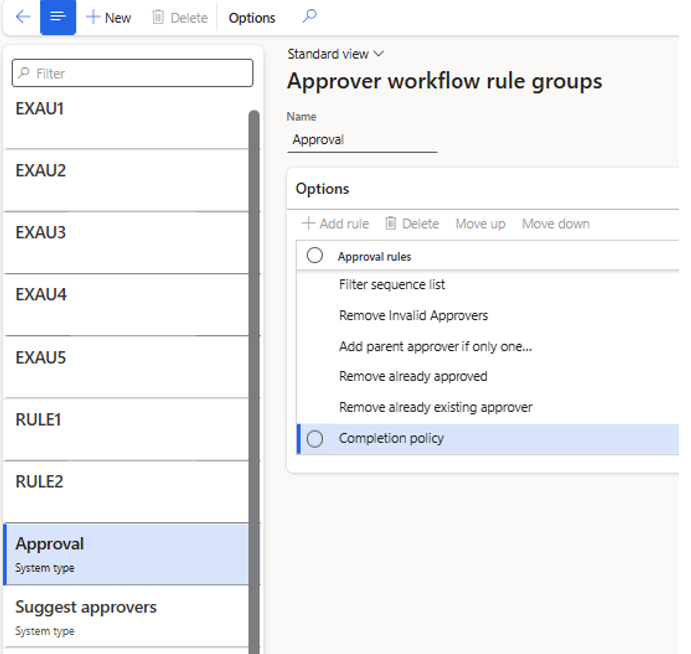Image resolution: width=691 pixels, height=654 pixels.
Task: Click the New plus icon
Action: pos(94,17)
